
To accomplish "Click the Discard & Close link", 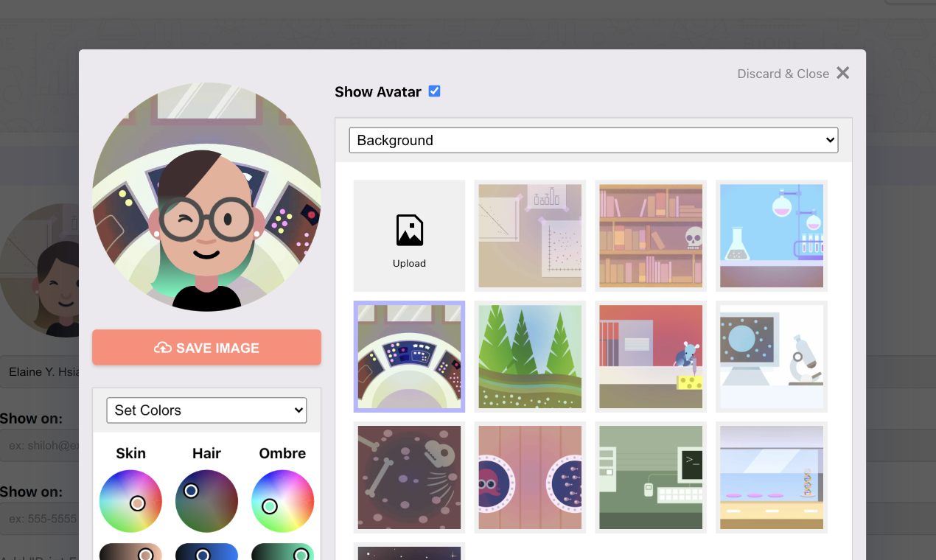I will pyautogui.click(x=783, y=74).
